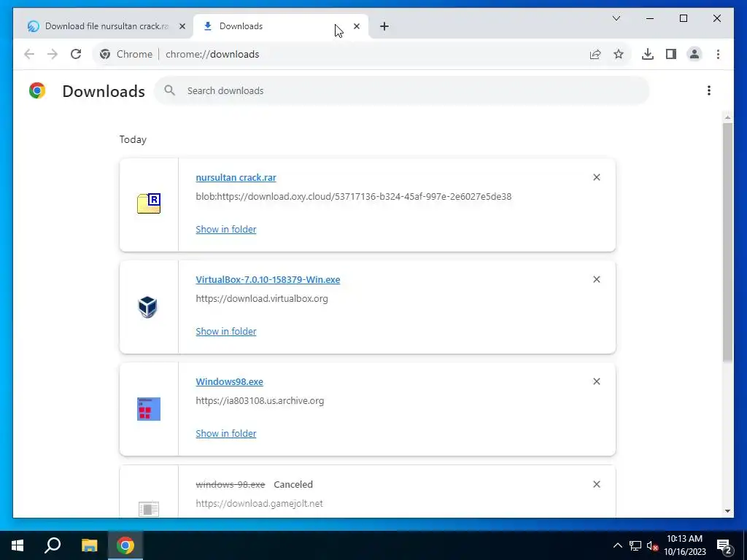Open the notification center icon

point(724,545)
